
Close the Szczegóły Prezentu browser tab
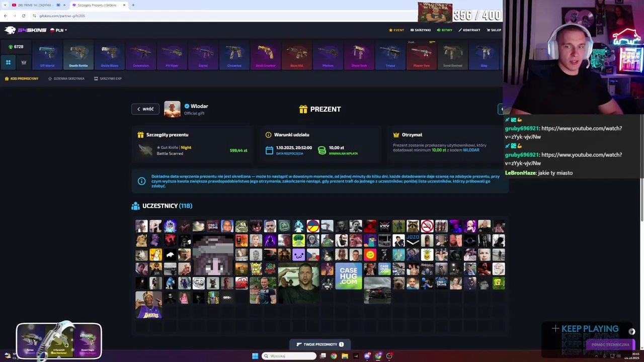(x=124, y=5)
